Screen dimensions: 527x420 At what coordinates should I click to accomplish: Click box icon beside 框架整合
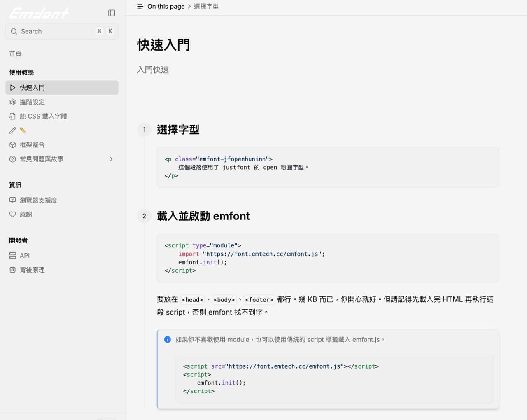[13, 145]
